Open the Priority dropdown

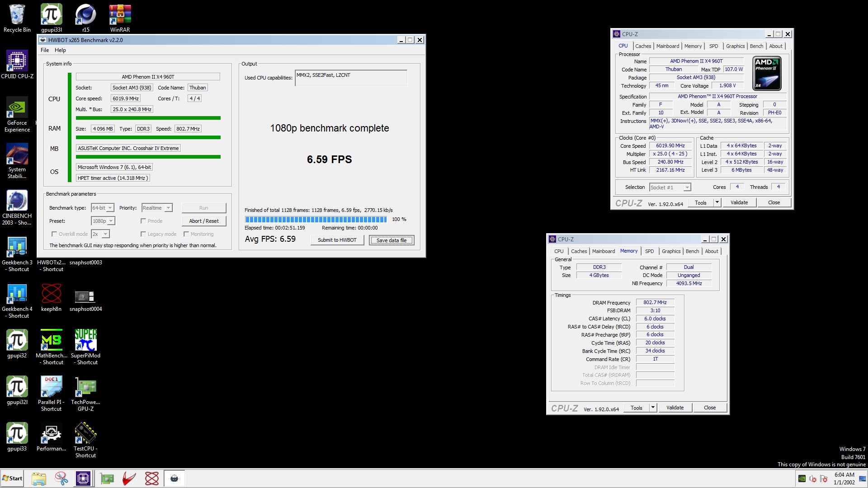157,208
